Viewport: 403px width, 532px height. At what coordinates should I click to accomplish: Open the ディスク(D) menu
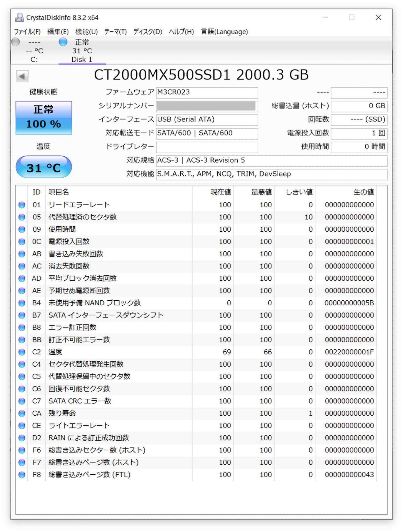click(x=148, y=32)
